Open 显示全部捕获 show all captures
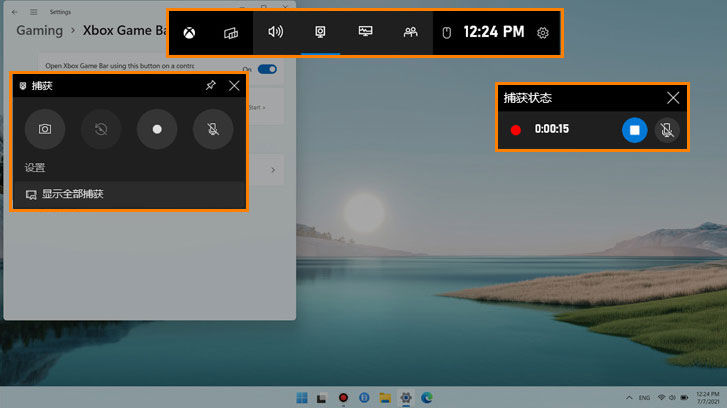The width and height of the screenshot is (727, 408). click(129, 194)
